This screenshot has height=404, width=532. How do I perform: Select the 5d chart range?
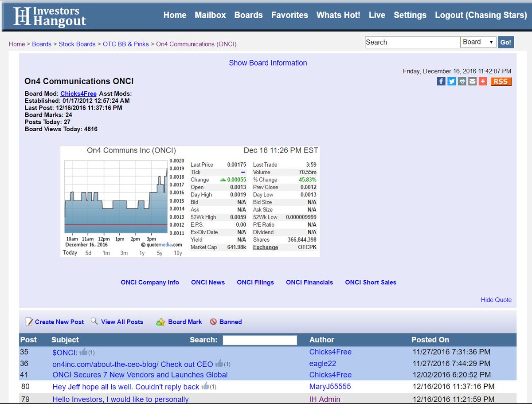88,253
